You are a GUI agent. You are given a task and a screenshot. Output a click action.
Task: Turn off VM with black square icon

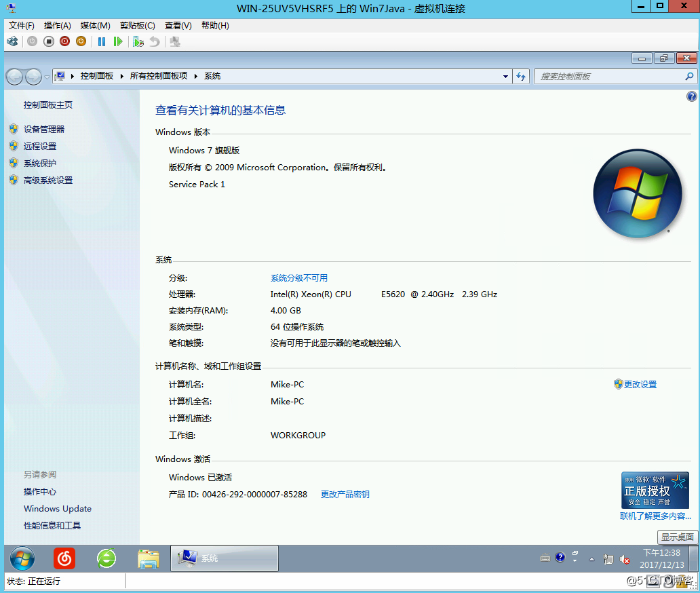[49, 41]
